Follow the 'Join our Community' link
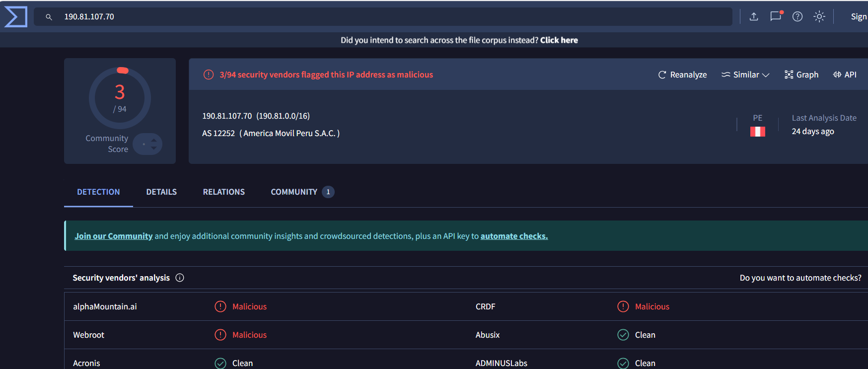Screen dimensions: 868x369 [114, 236]
